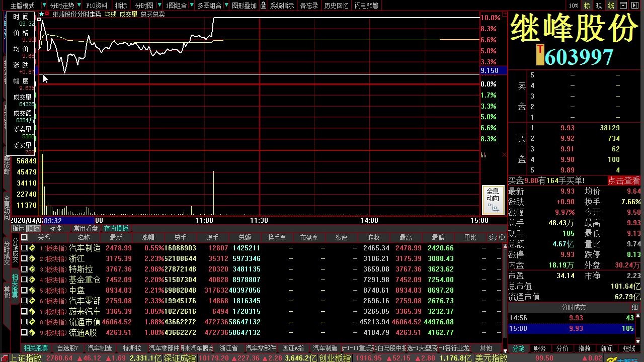This screenshot has height=362, width=644.
Task: Expand the dropdown arrow after 多图组合
Action: pyautogui.click(x=226, y=6)
